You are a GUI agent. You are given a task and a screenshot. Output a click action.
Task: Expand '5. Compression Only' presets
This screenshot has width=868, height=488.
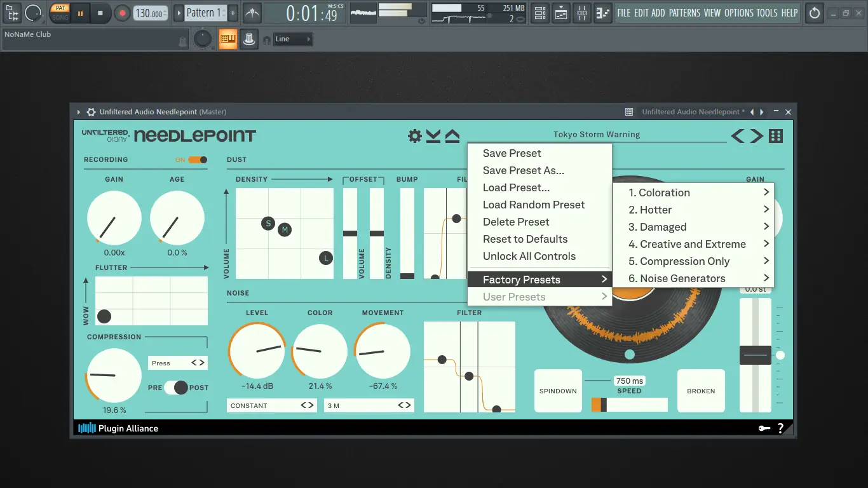pos(694,261)
